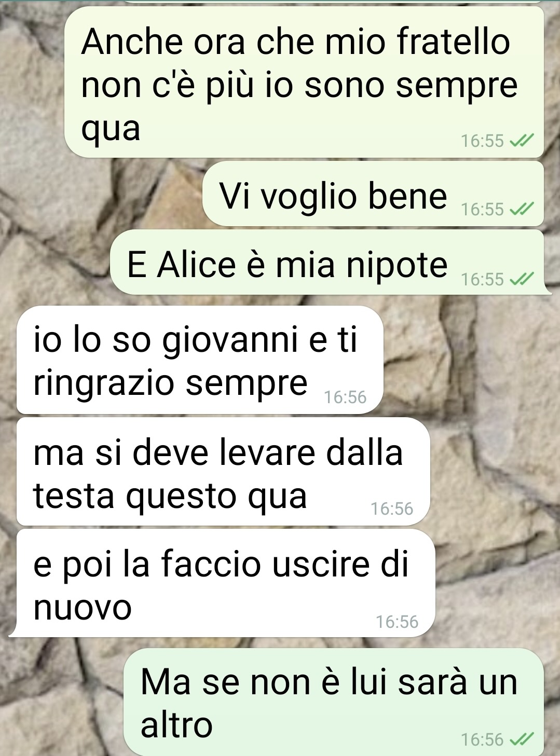Viewport: 560px width, 756px height.
Task: Select message 'Anche ora che mio fratello'
Action: point(304,82)
